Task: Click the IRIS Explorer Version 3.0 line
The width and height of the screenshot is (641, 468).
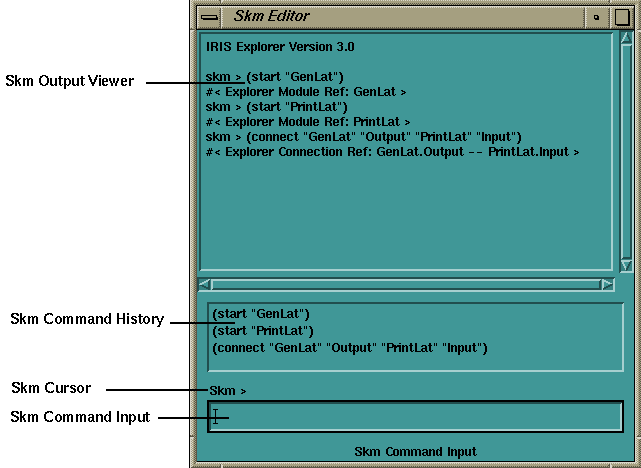Action: coord(280,47)
